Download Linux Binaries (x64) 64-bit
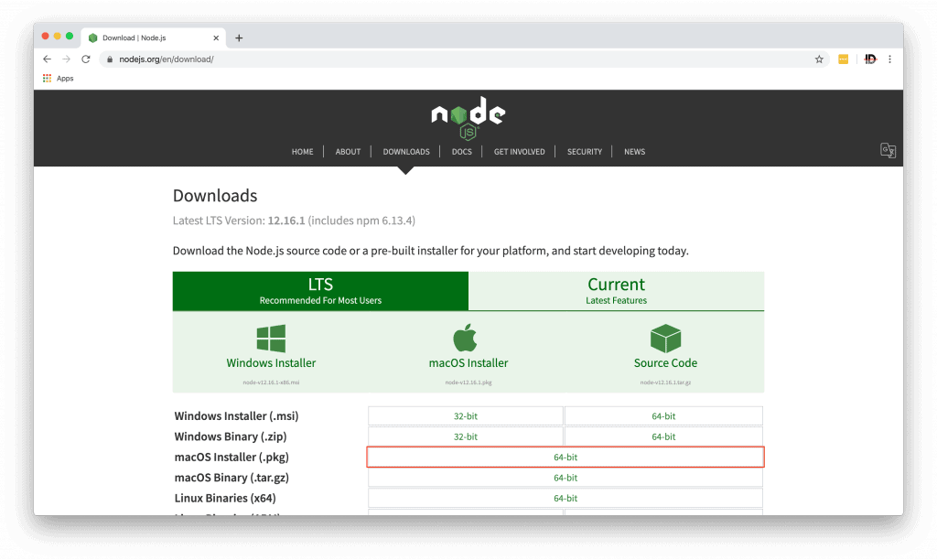937x560 pixels. click(565, 498)
